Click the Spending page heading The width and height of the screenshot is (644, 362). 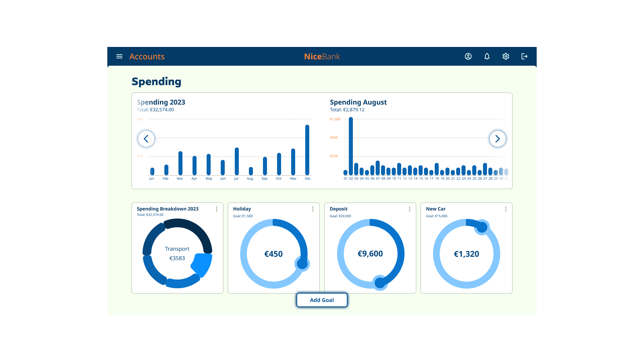(156, 81)
